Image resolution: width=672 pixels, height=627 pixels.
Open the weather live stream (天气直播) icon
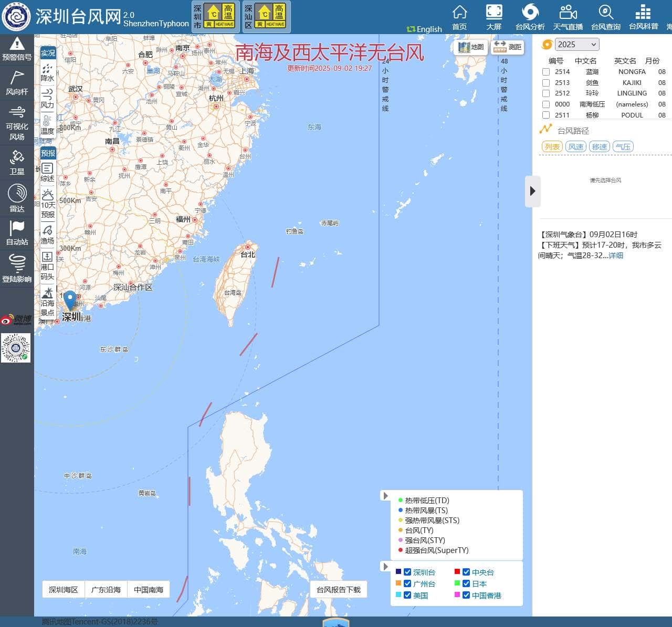click(568, 17)
